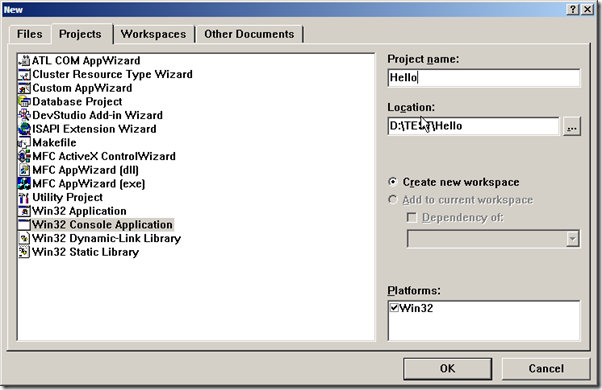Focus the Location path input field
The width and height of the screenshot is (602, 390).
[x=473, y=126]
